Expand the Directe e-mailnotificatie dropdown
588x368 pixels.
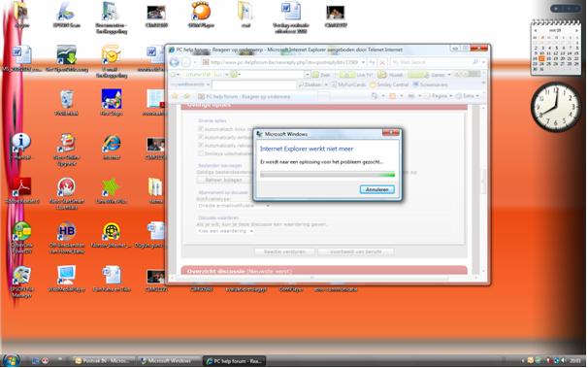[233, 206]
